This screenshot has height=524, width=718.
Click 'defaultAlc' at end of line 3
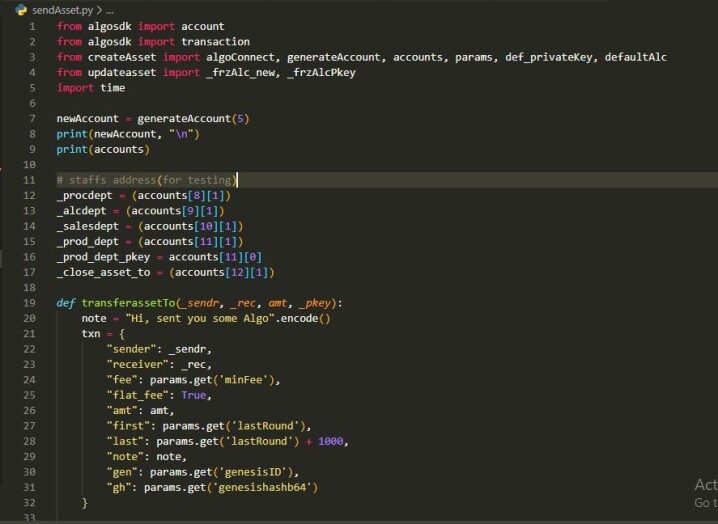tap(636, 57)
